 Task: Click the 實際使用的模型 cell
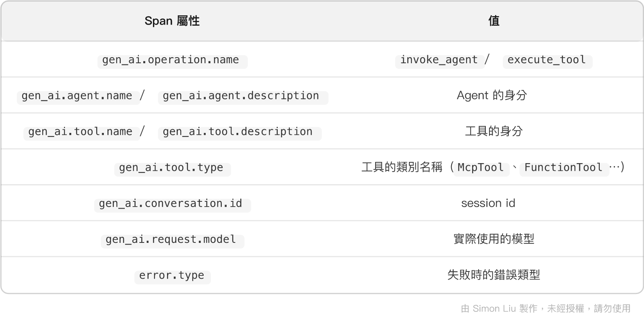[494, 239]
